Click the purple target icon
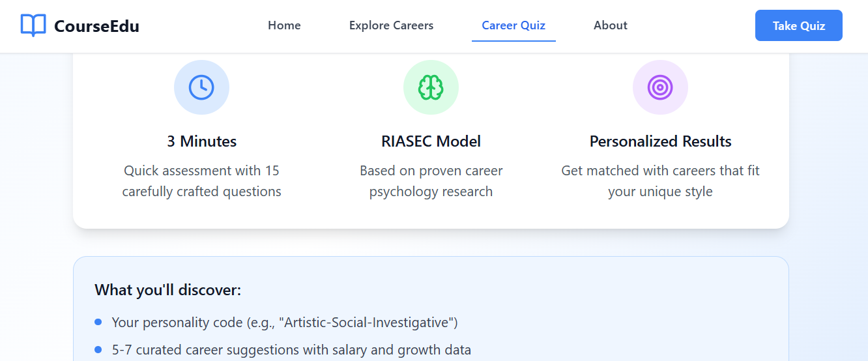Image resolution: width=868 pixels, height=361 pixels. point(660,87)
